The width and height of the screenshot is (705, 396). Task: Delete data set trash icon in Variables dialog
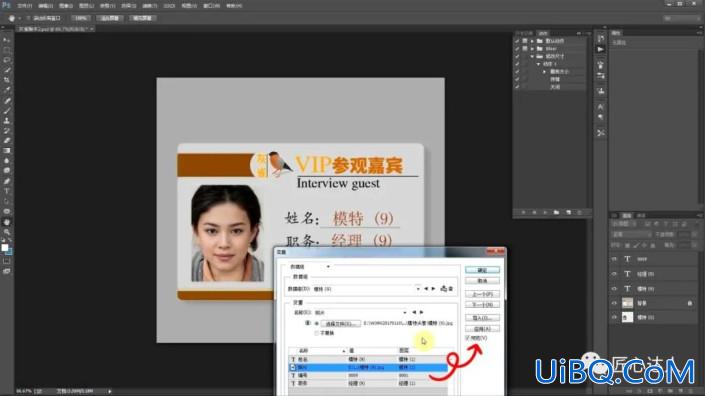451,289
